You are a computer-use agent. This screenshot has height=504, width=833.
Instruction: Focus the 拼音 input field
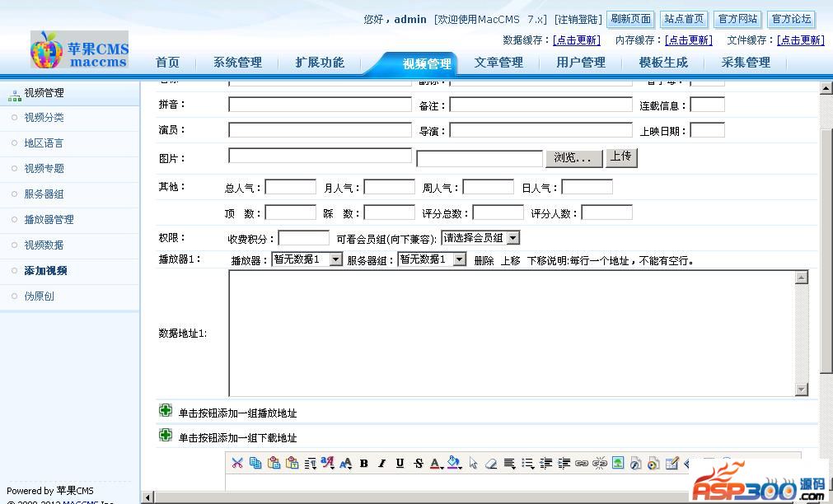(x=321, y=105)
